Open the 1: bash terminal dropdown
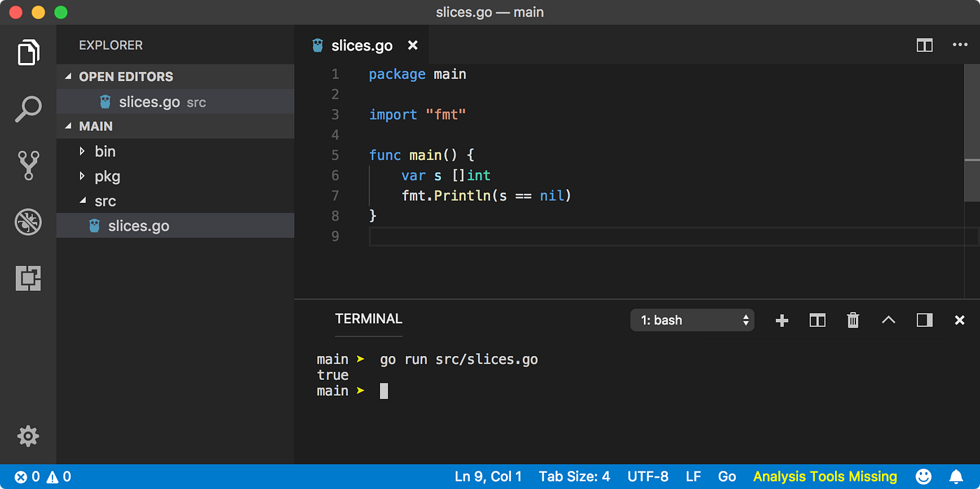The image size is (980, 489). [692, 320]
